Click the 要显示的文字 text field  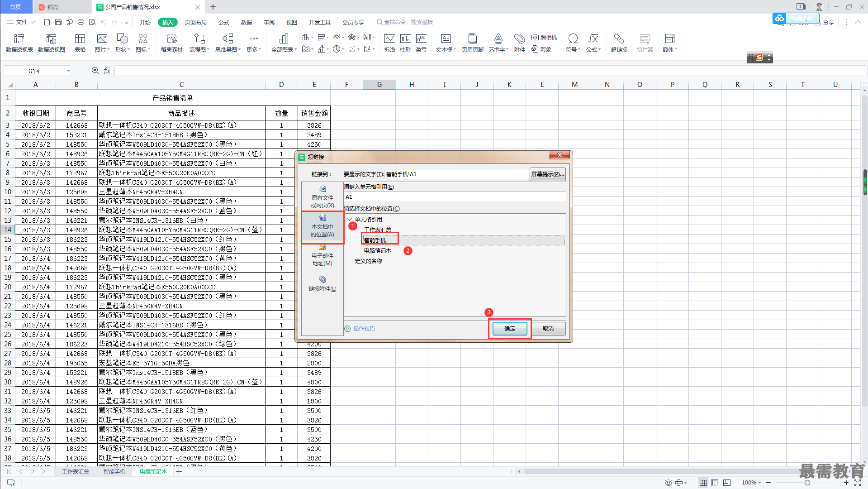tap(456, 174)
